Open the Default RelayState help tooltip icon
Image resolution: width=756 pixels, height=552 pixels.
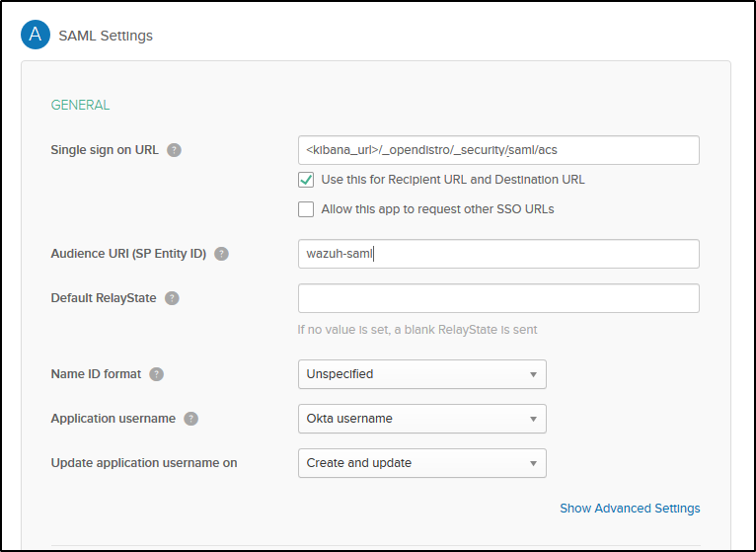coord(172,298)
